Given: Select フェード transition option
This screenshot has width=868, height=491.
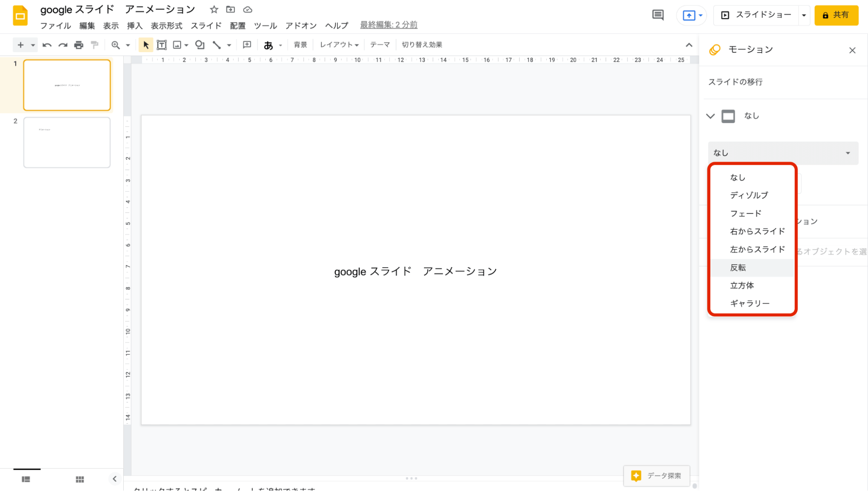Looking at the screenshot, I should click(x=752, y=213).
